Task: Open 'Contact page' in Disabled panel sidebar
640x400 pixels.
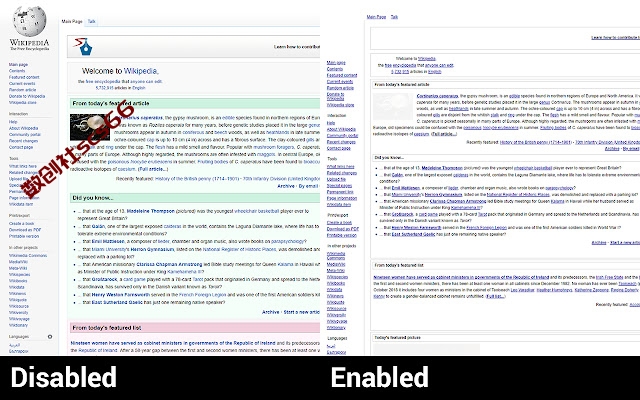Action: coord(21,147)
